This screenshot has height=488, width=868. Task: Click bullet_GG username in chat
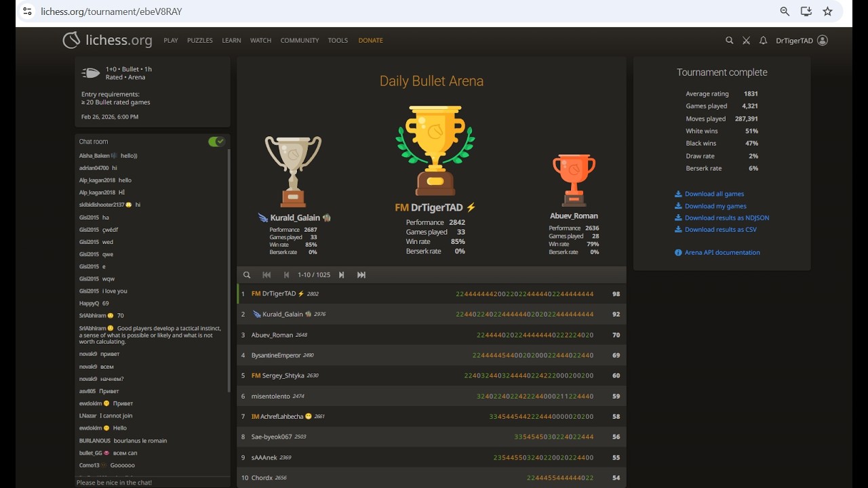point(90,453)
